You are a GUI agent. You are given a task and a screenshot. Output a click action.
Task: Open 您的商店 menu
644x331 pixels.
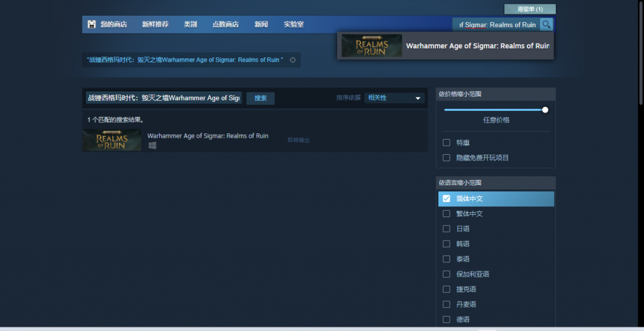pyautogui.click(x=114, y=25)
